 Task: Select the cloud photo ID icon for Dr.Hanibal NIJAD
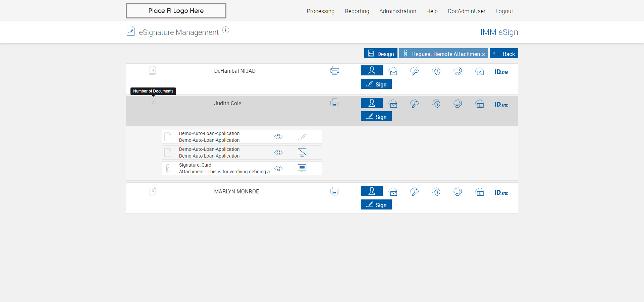(x=480, y=71)
